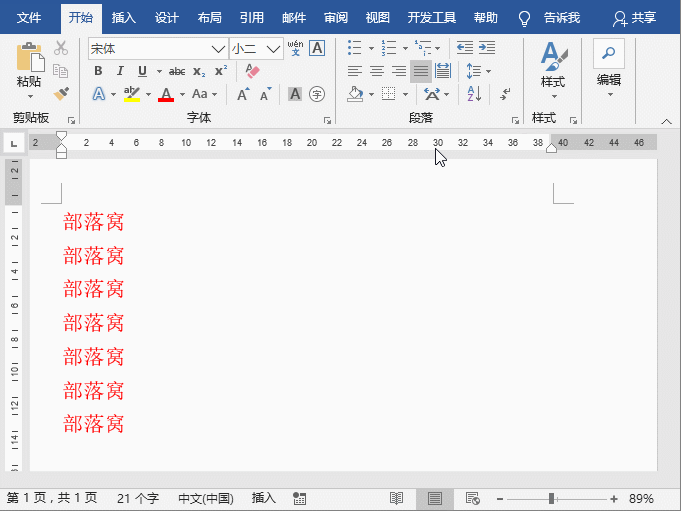681x511 pixels.
Task: Toggle Insert/Overtype mode in status bar
Action: tap(264, 498)
